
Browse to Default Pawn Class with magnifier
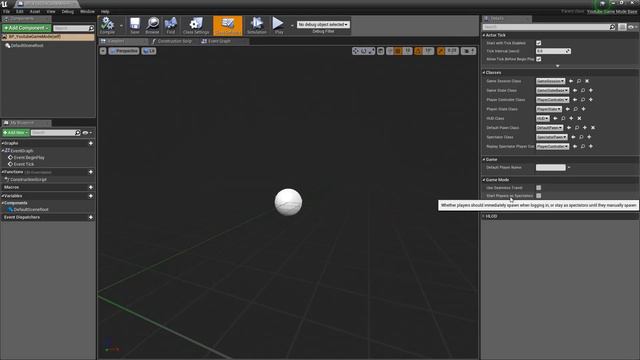point(577,128)
